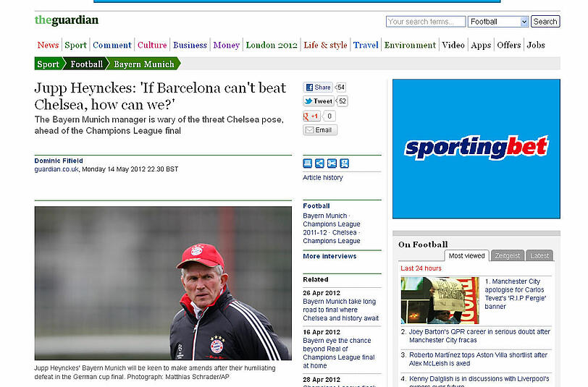The height and width of the screenshot is (387, 588).
Task: Click the Jupp Heynckes article photo
Action: coord(163,284)
